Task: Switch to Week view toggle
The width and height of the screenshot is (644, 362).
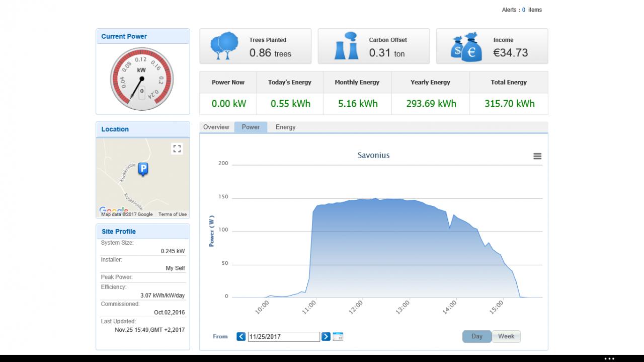Action: 506,336
